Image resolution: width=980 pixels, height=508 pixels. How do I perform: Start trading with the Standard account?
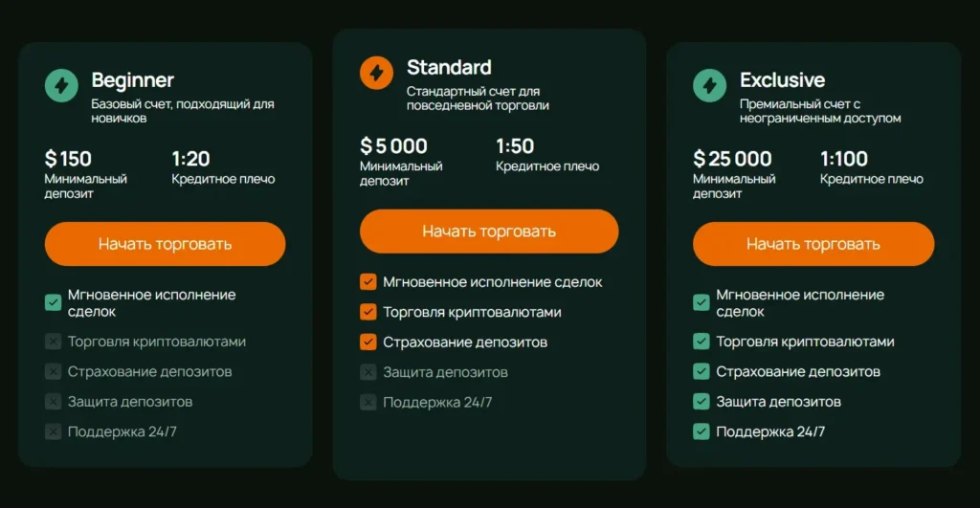(489, 232)
